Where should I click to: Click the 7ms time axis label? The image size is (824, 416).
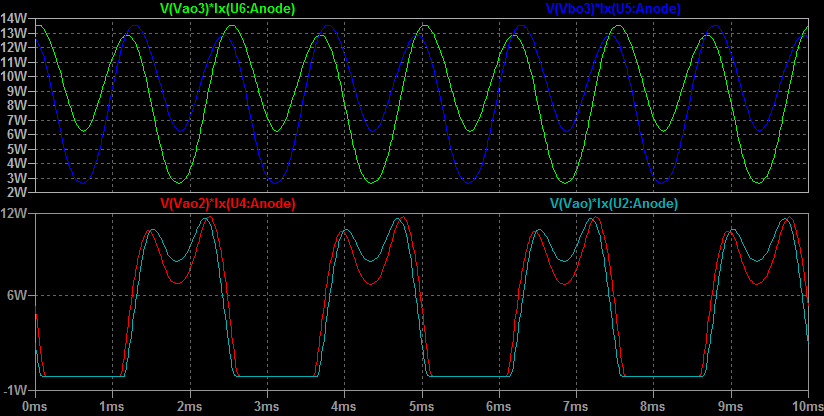tap(575, 407)
